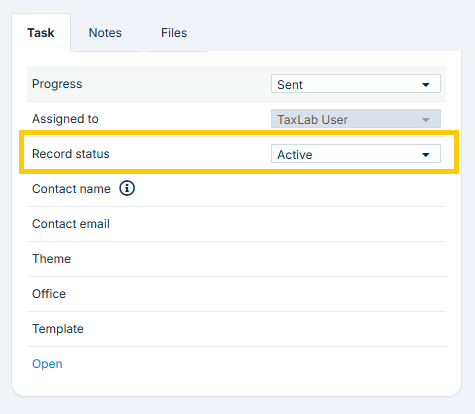475x414 pixels.
Task: Click the greyed arrow on Assigned to dropdown
Action: 425,120
